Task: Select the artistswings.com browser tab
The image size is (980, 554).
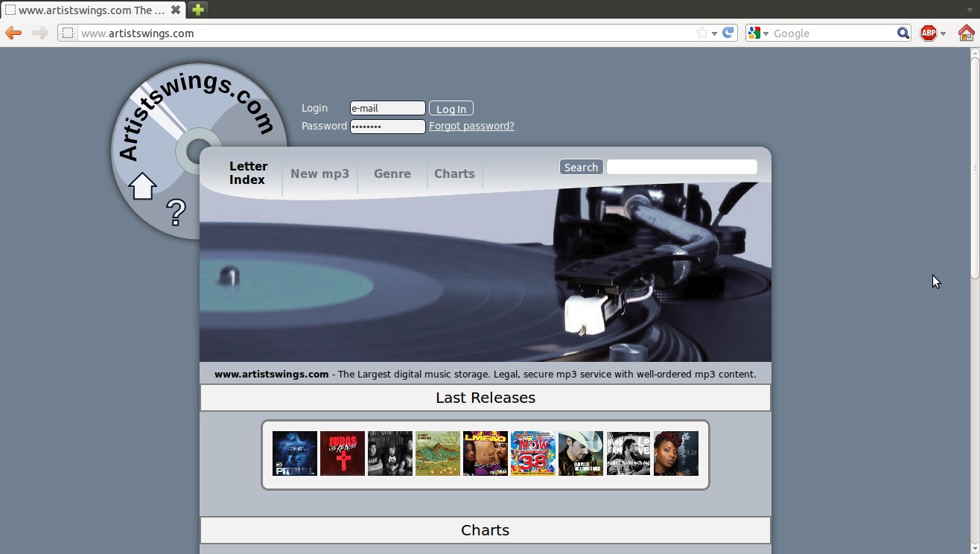Action: [x=92, y=10]
